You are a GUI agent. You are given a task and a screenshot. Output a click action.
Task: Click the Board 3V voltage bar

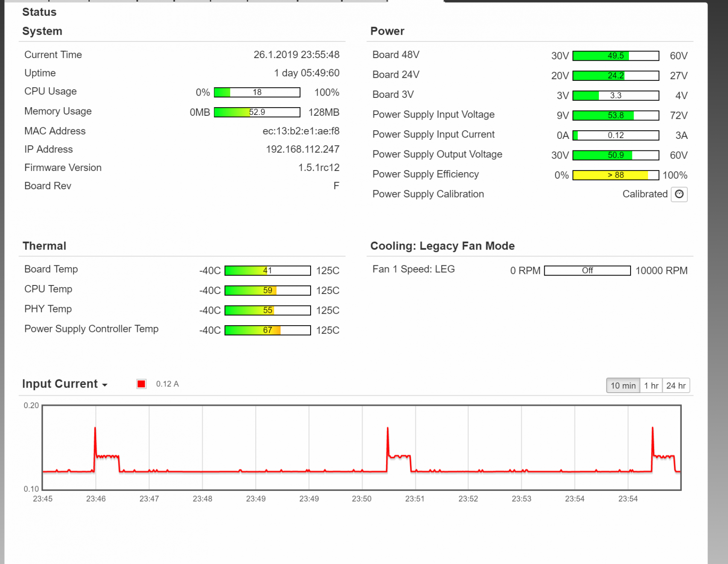616,96
